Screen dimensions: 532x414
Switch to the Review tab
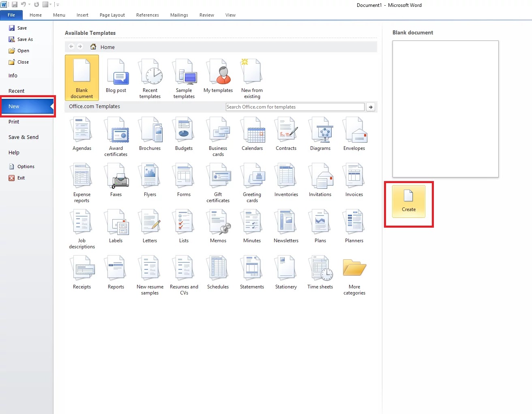point(207,15)
